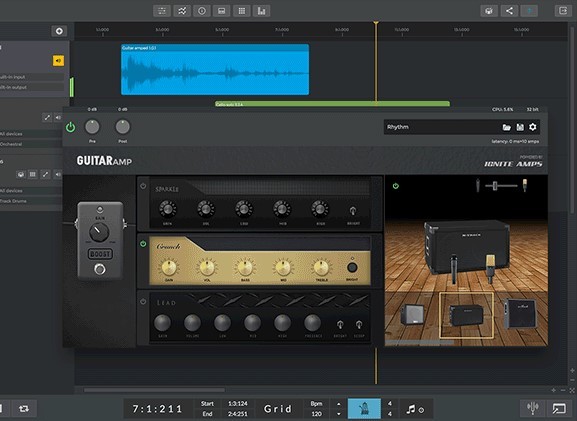Screen dimensions: 577x421
Task: Open the Orchestral instrument dropdown
Action: [x=31, y=144]
